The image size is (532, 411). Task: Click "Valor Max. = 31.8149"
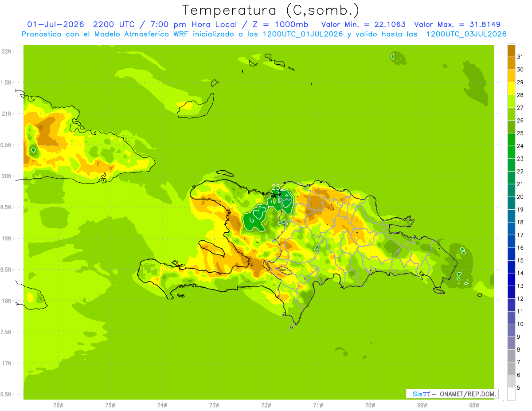click(457, 24)
